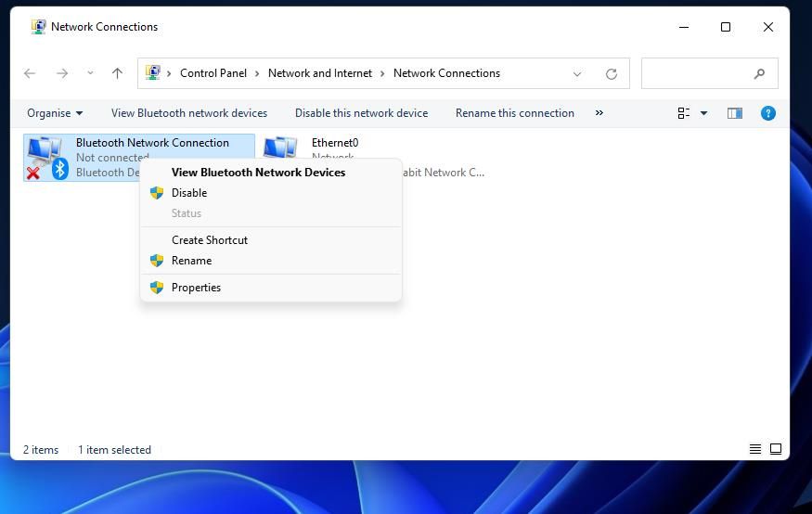The height and width of the screenshot is (514, 812).
Task: Open address bar history dropdown
Action: coord(577,74)
